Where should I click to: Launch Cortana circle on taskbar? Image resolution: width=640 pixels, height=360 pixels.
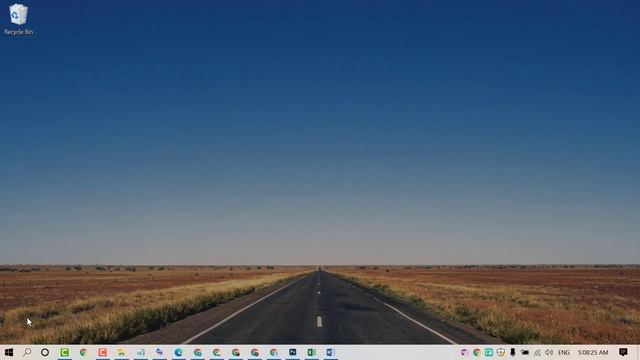pos(45,352)
